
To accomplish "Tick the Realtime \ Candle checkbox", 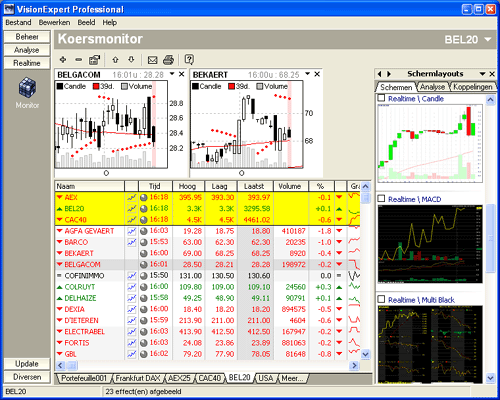I will (381, 98).
